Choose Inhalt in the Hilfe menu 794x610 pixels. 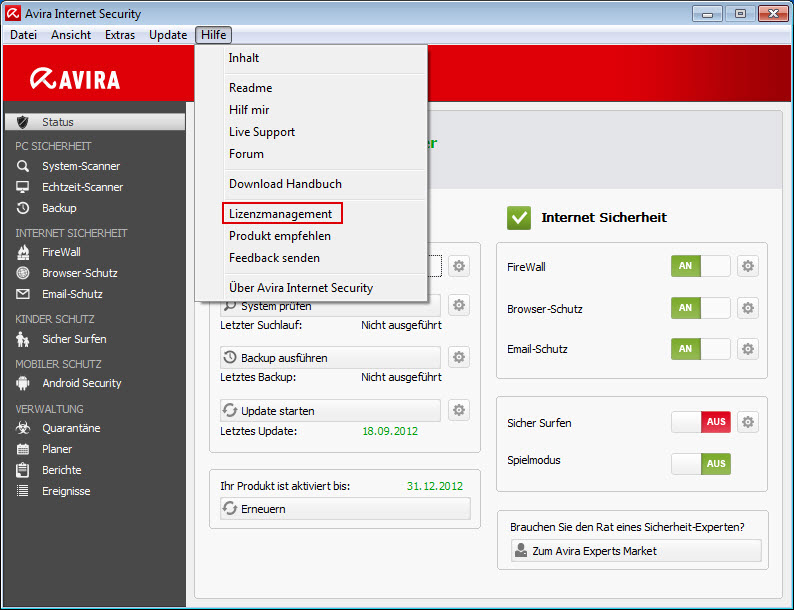311,58
